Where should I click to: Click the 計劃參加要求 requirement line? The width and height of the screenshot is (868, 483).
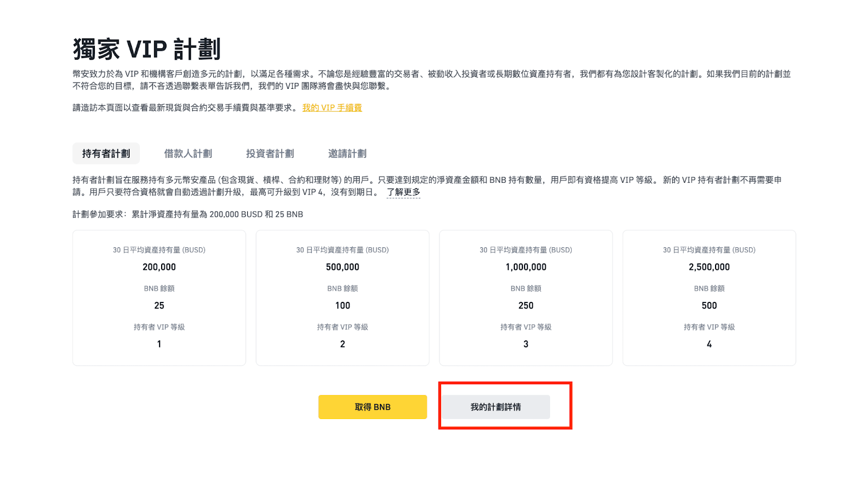[x=188, y=214]
